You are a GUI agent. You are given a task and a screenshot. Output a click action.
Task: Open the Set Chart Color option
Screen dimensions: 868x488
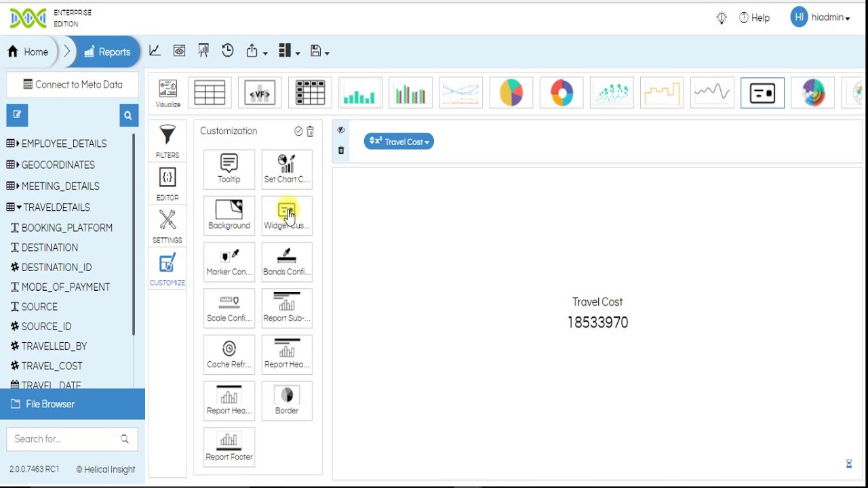[x=287, y=169]
